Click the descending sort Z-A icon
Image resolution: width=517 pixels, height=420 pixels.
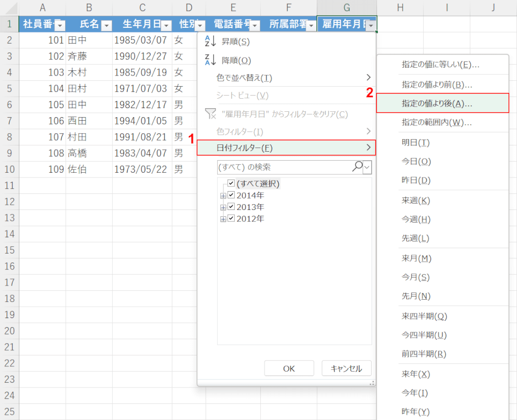(x=210, y=60)
